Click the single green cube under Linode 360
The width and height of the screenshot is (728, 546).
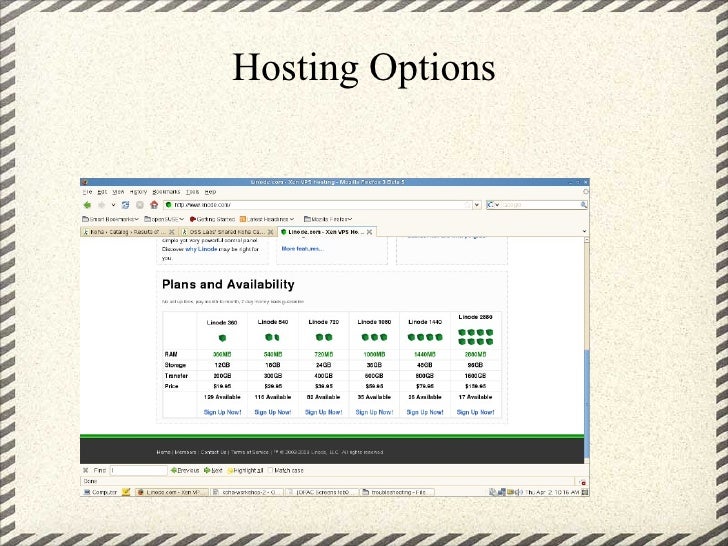[x=222, y=338]
